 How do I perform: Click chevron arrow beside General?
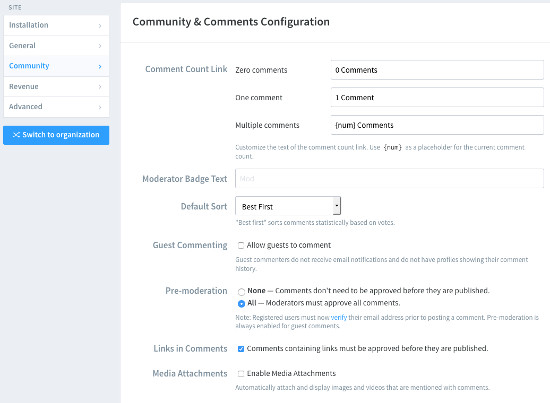(x=100, y=46)
